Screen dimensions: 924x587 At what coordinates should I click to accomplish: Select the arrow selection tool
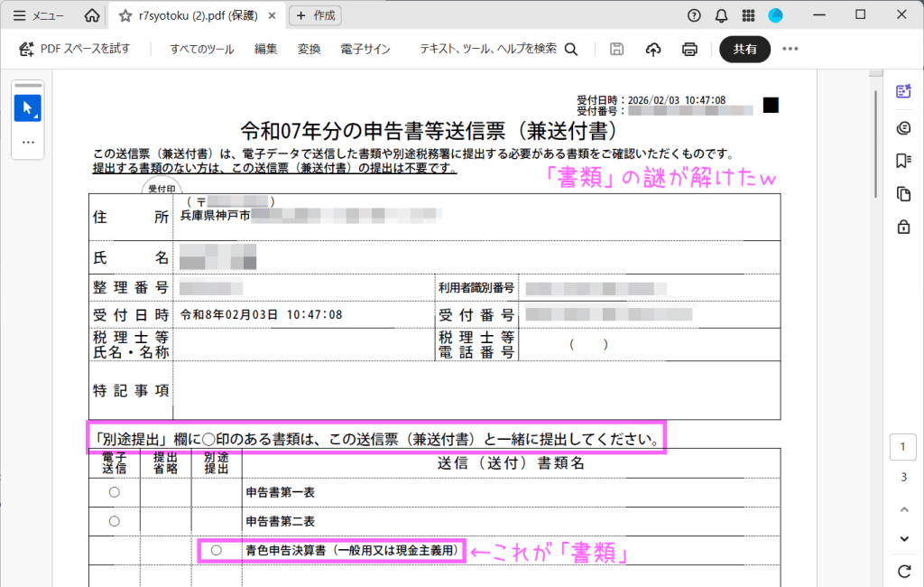click(27, 108)
